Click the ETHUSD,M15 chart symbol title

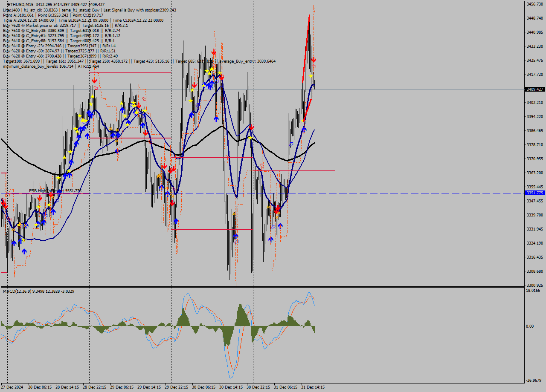tap(21, 4)
